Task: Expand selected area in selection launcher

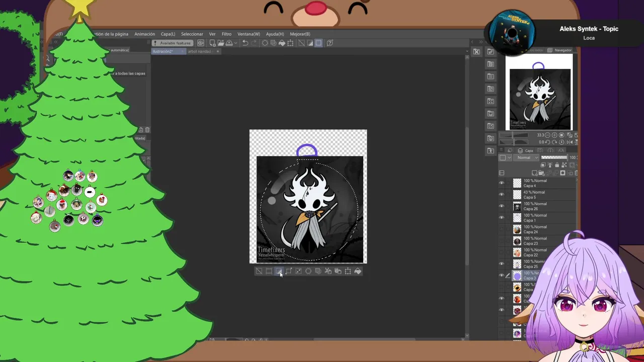Action: point(289,271)
